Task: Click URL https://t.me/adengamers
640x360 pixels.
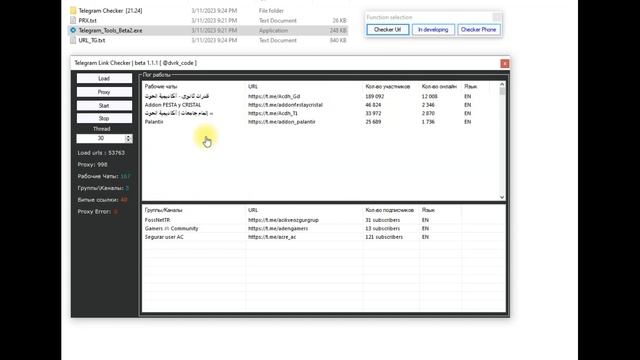Action: pos(278,229)
